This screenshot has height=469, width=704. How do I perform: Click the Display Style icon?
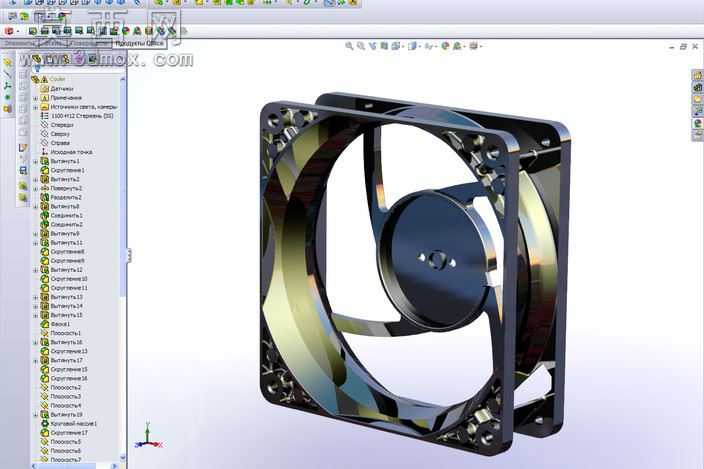click(x=412, y=46)
